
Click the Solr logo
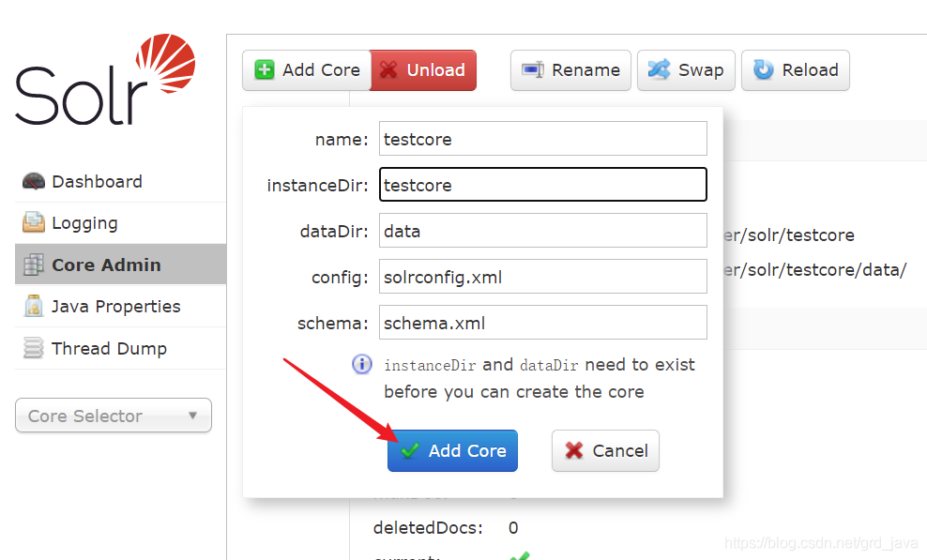(x=105, y=79)
